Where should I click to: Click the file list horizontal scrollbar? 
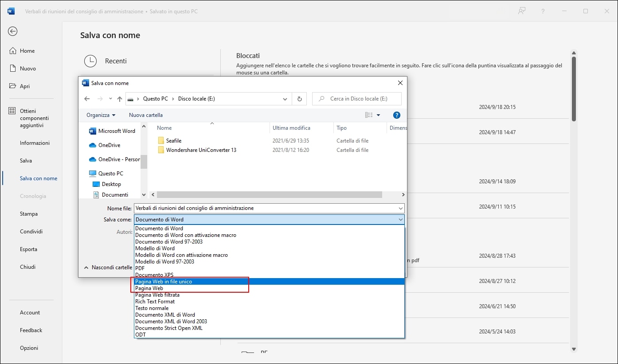click(x=270, y=195)
